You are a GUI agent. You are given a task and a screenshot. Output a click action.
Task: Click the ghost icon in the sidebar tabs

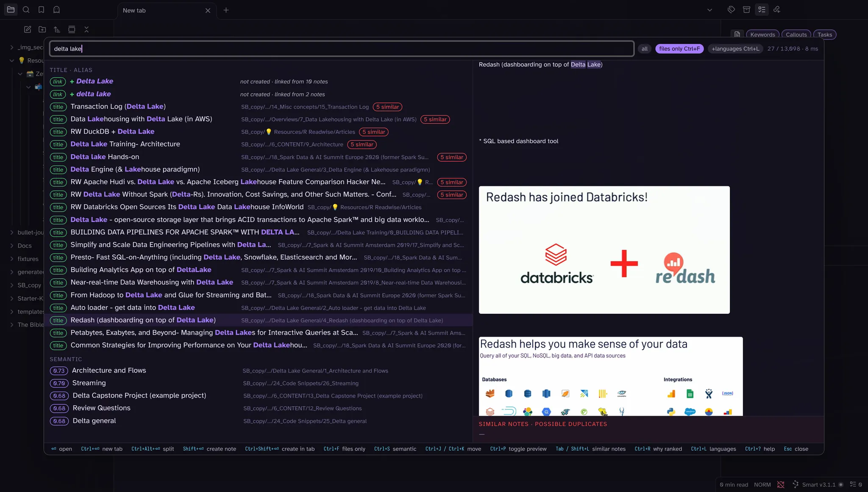tap(56, 9)
